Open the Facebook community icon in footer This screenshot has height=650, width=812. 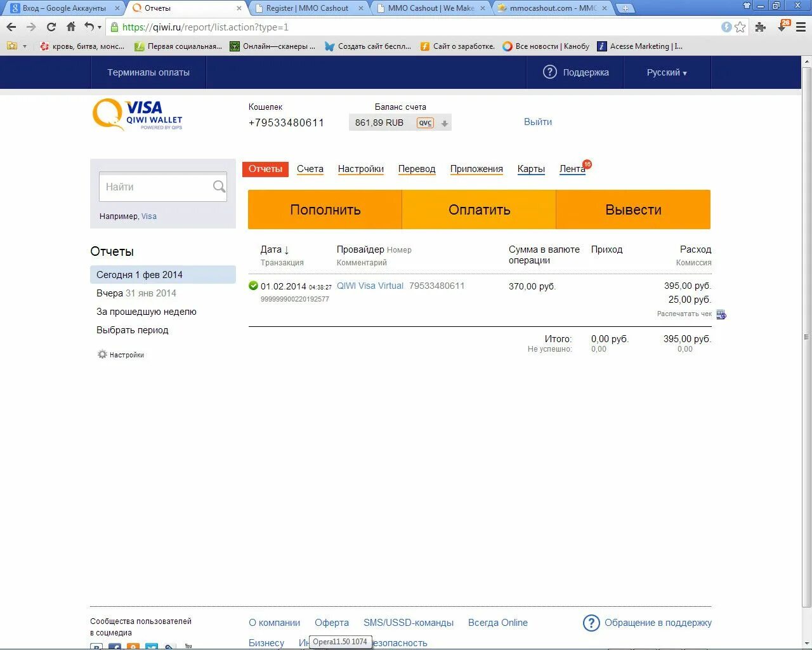115,647
